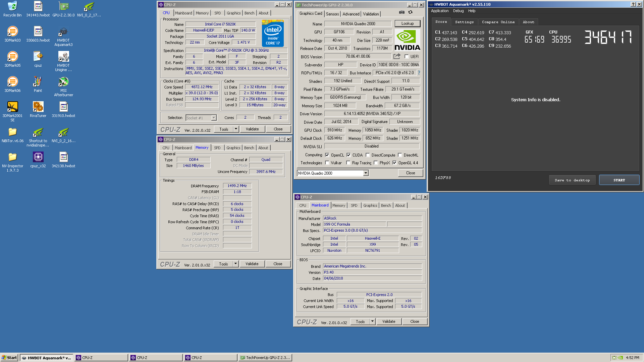Launch the cpuz_x32 desktop icon
Viewport: 644px width, 362px height.
tap(38, 160)
